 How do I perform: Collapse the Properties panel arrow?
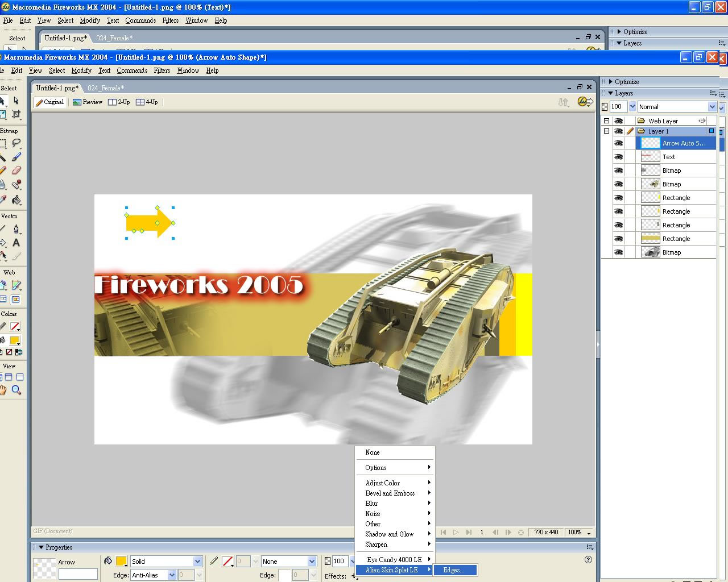tap(41, 547)
